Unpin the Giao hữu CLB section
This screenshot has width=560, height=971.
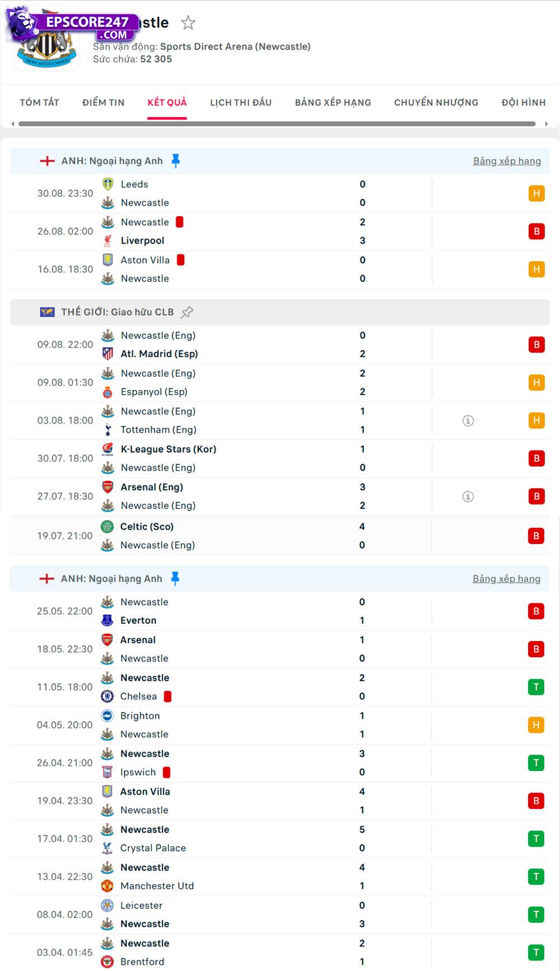pyautogui.click(x=188, y=312)
